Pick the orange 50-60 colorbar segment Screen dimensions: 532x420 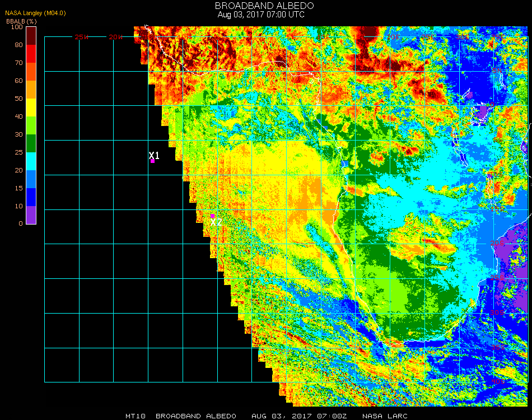31,90
